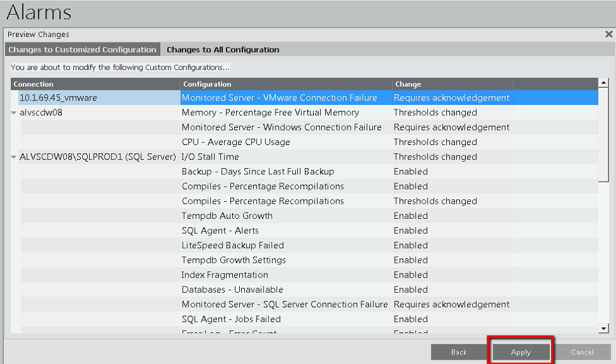This screenshot has height=364, width=616.
Task: Switch to Changes to All Configuration tab
Action: pyautogui.click(x=223, y=50)
